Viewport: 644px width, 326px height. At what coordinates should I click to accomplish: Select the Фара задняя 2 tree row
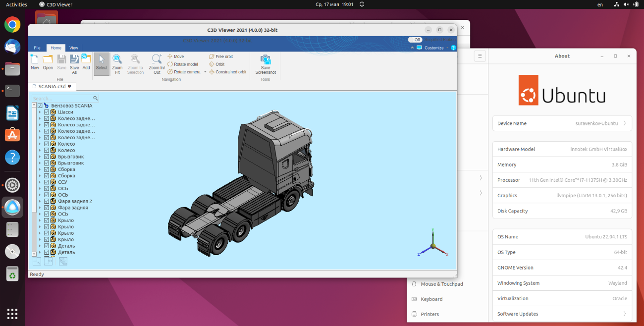click(75, 201)
